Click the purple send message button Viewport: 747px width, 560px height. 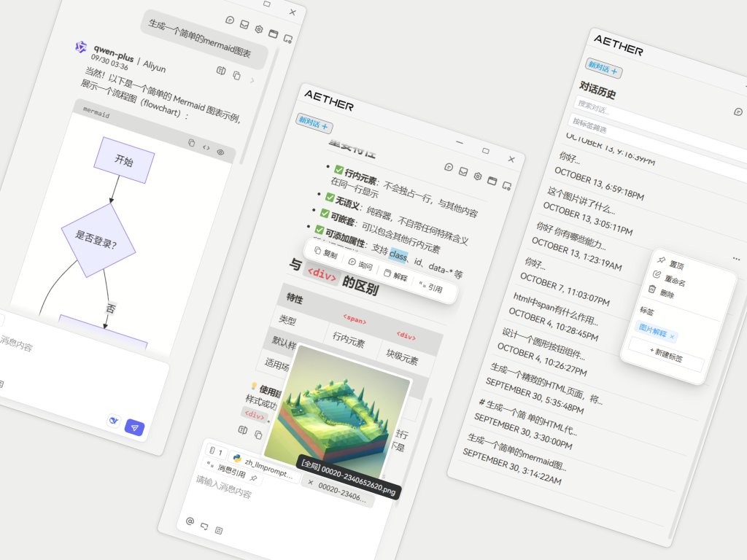pos(134,427)
